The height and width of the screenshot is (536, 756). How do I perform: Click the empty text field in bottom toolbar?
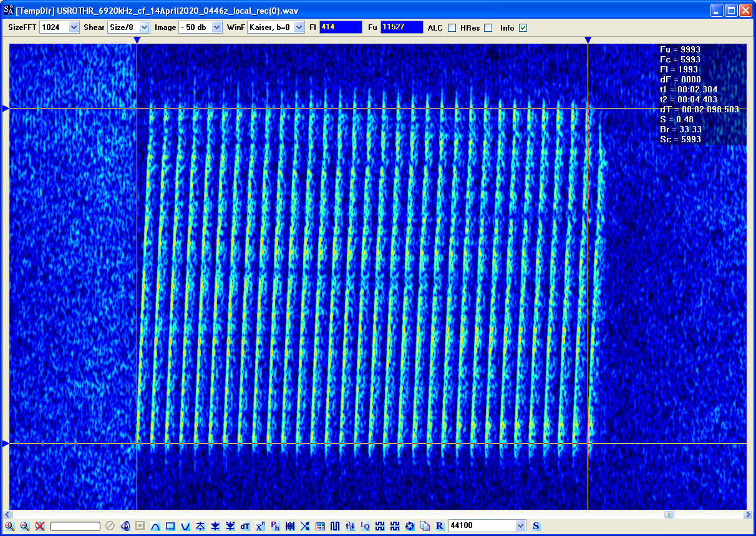tap(75, 526)
